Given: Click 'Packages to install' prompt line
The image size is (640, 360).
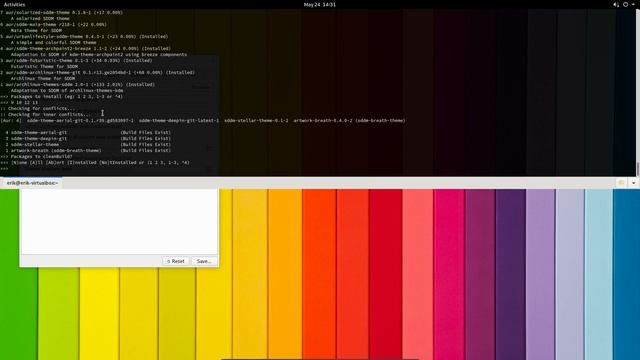Looking at the screenshot, I should pyautogui.click(x=62, y=96).
